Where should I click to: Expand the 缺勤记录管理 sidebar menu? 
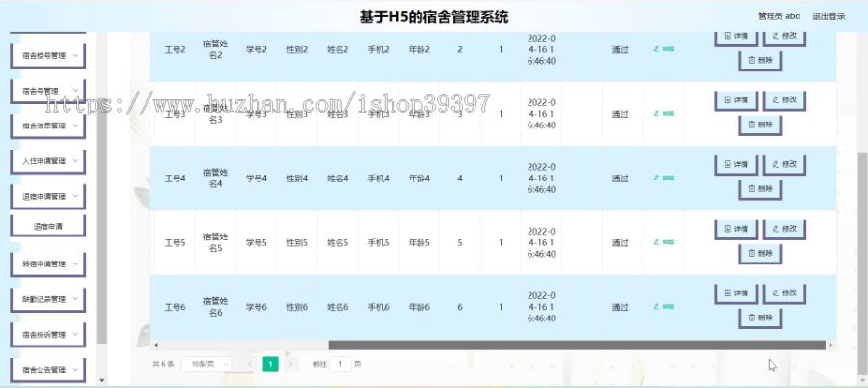pos(47,299)
